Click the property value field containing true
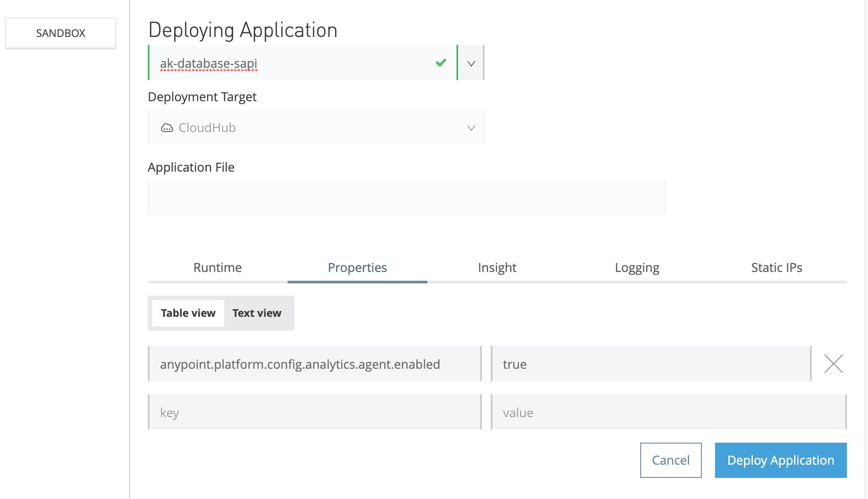Screen dimensions: 868x499 651,364
